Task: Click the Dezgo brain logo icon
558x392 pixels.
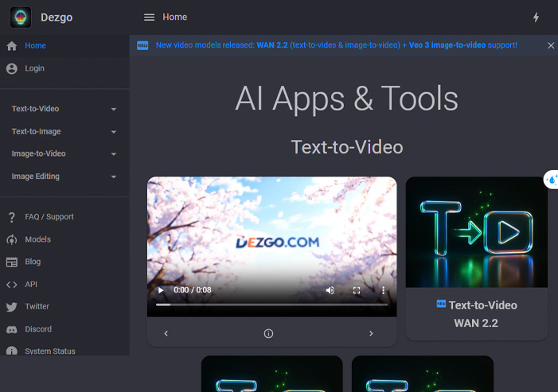Action: pos(21,17)
